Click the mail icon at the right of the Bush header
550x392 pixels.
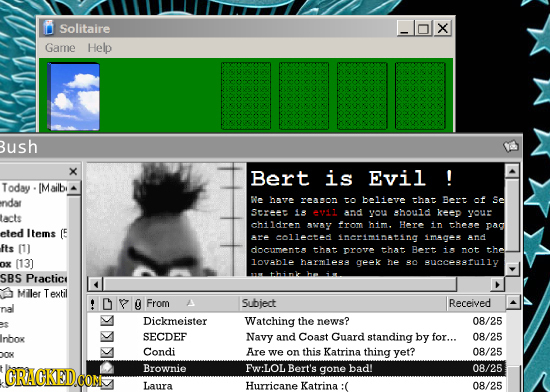tap(511, 146)
